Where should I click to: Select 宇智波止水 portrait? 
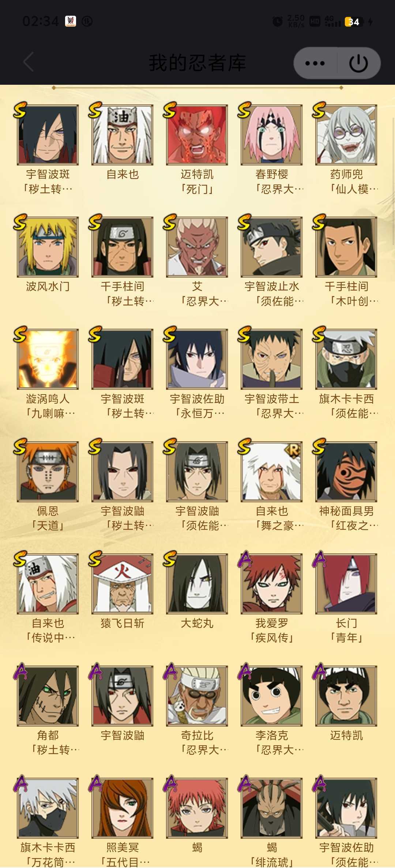point(272,247)
